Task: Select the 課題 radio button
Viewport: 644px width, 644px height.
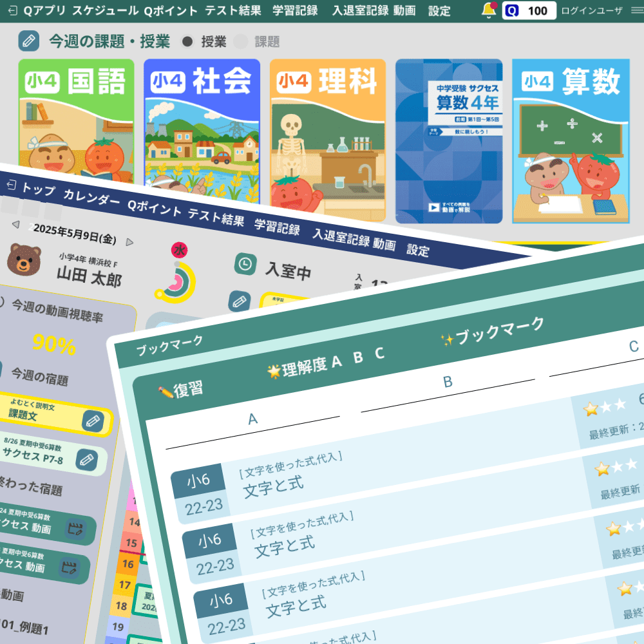Action: (241, 42)
